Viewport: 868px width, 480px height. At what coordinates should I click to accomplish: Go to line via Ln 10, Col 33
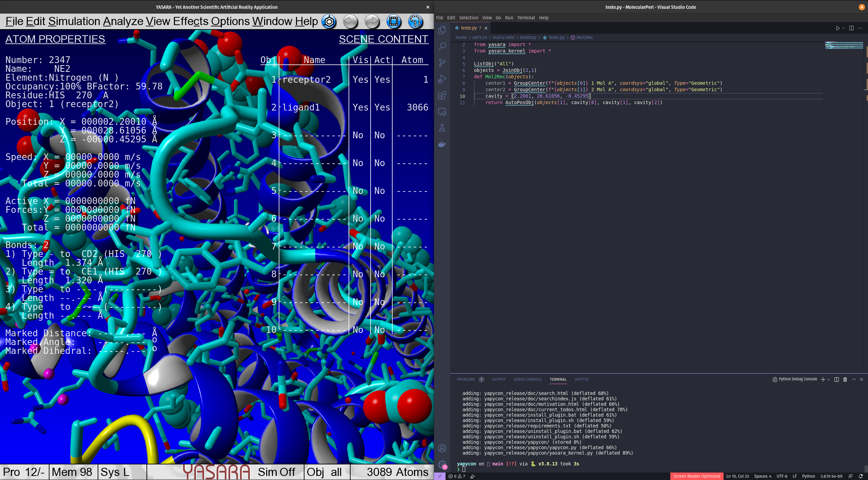(x=737, y=476)
